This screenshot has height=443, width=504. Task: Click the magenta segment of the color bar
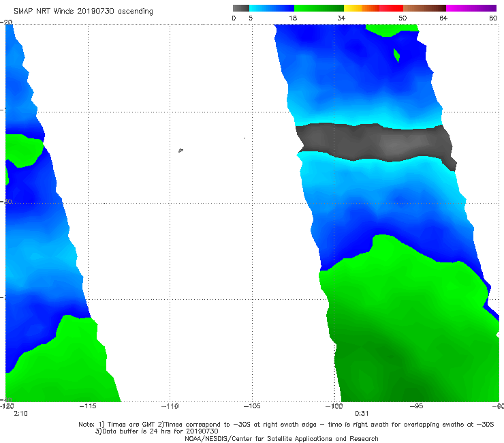[471, 8]
